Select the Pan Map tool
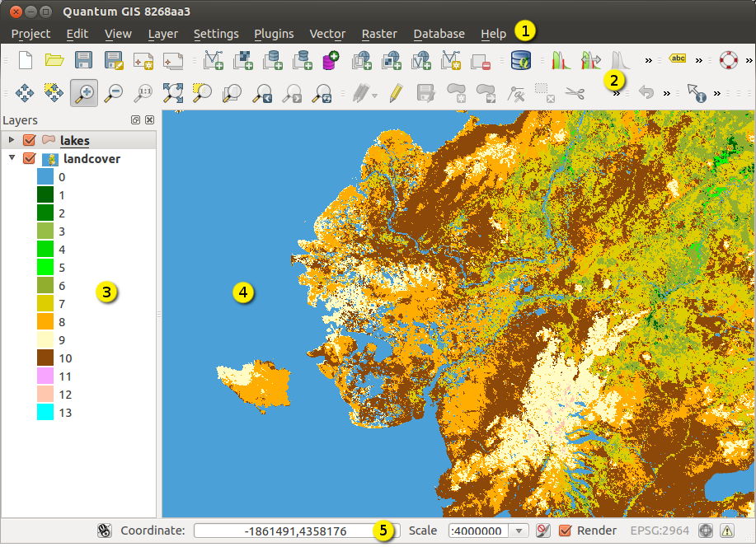756x547 pixels. tap(24, 93)
